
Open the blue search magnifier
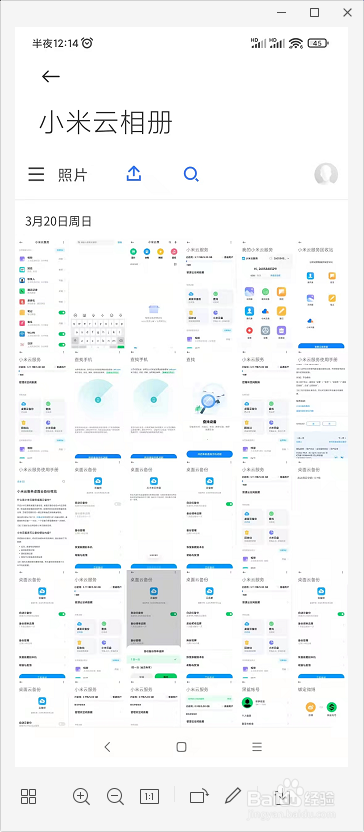pyautogui.click(x=191, y=174)
